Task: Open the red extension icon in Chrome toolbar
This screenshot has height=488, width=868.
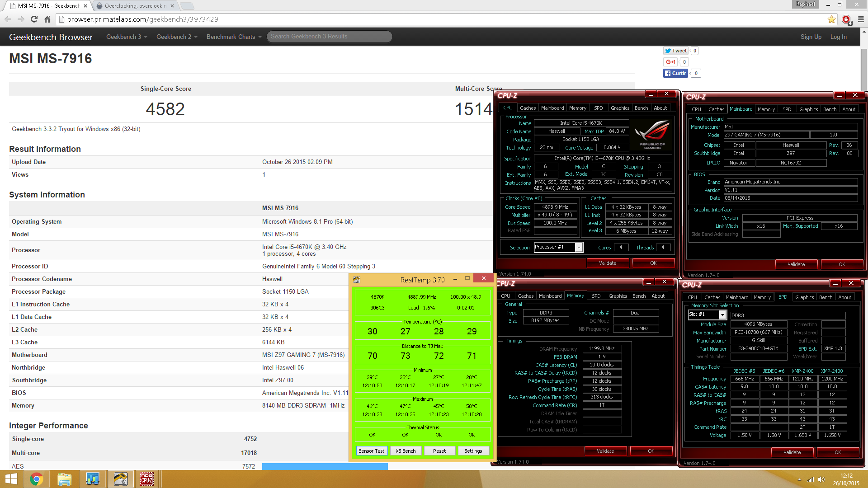Action: pyautogui.click(x=847, y=19)
